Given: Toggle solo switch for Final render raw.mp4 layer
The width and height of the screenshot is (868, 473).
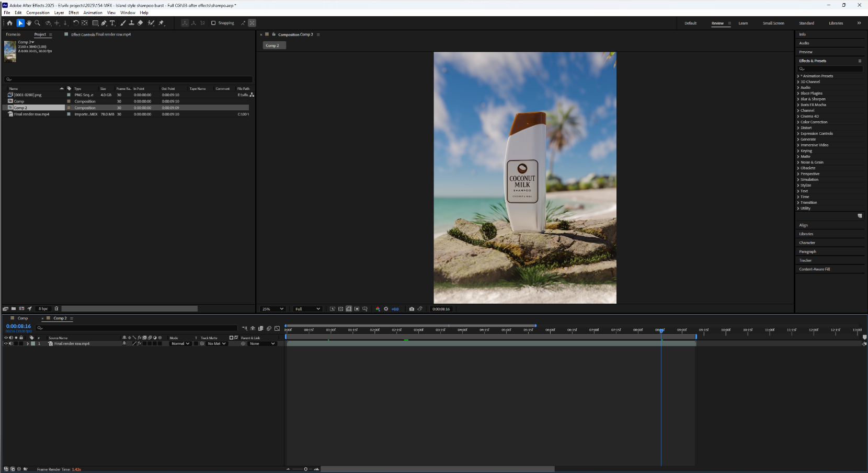Looking at the screenshot, I should (x=16, y=343).
